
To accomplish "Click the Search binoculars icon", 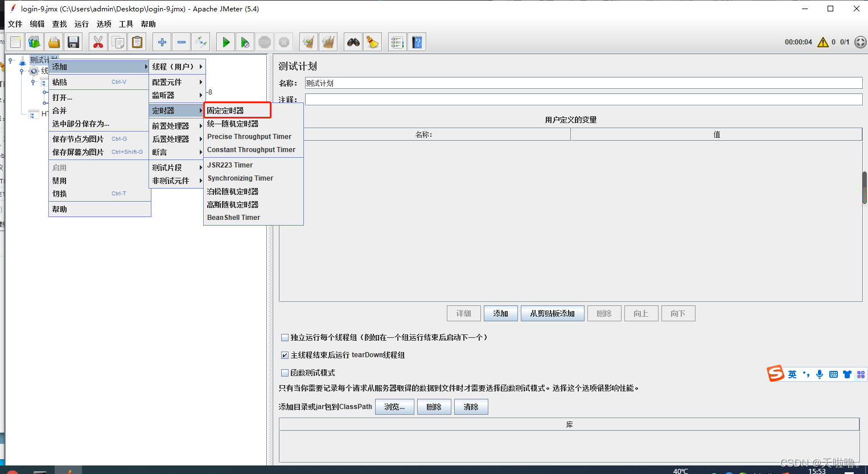I will 353,42.
